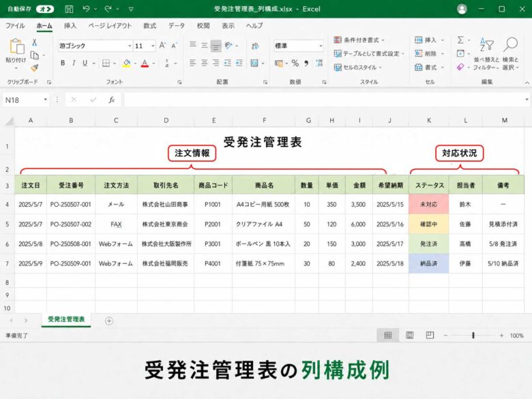The height and width of the screenshot is (399, 532).
Task: Click 挿入 button in cells group
Action: coord(430,40)
